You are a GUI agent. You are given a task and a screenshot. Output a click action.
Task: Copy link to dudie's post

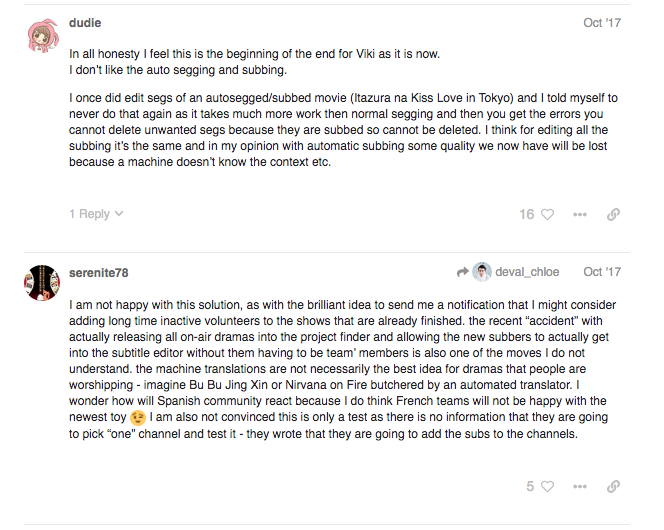pyautogui.click(x=613, y=215)
